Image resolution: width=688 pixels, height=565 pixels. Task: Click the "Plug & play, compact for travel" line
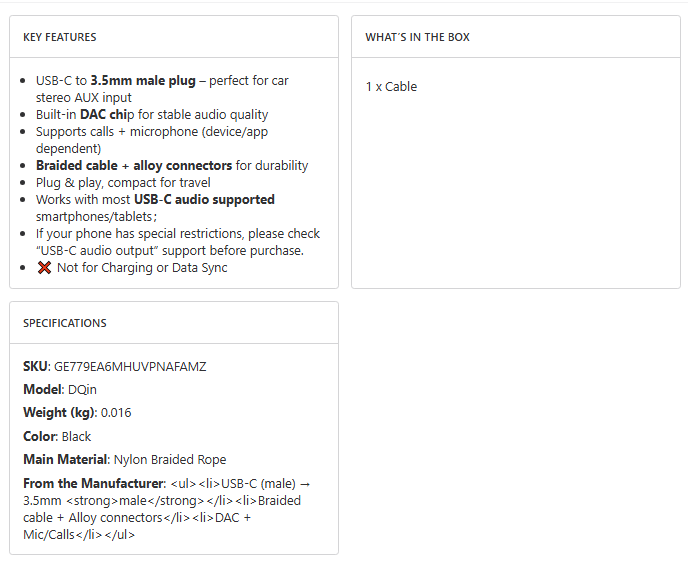(123, 183)
